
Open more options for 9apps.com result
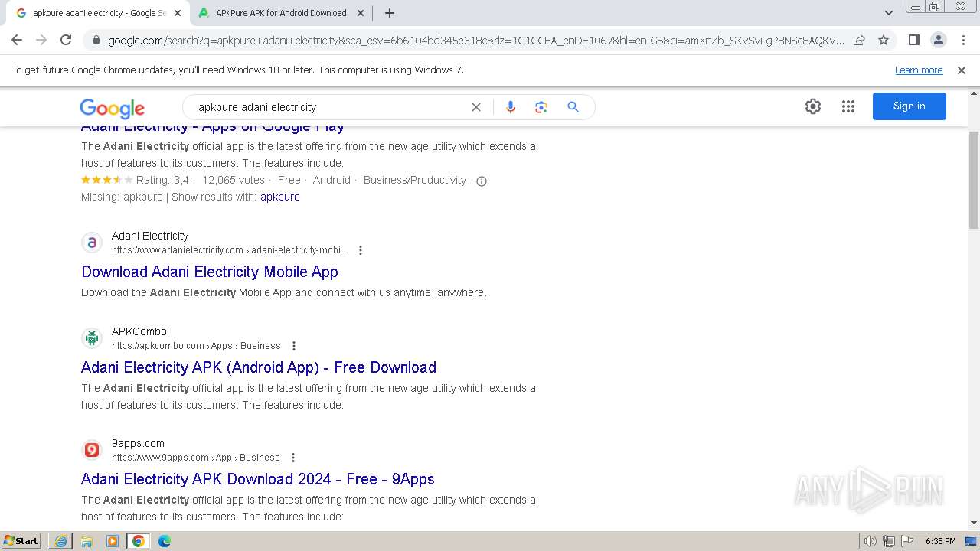[x=293, y=458]
